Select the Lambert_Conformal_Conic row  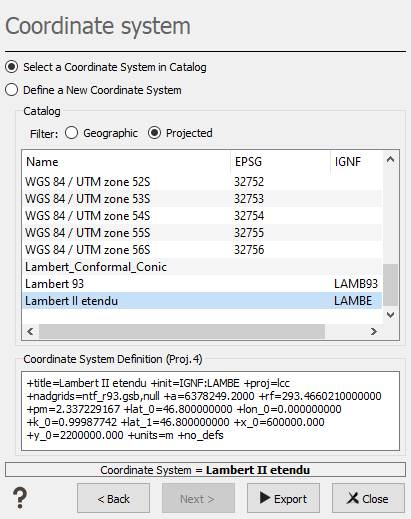[202, 267]
